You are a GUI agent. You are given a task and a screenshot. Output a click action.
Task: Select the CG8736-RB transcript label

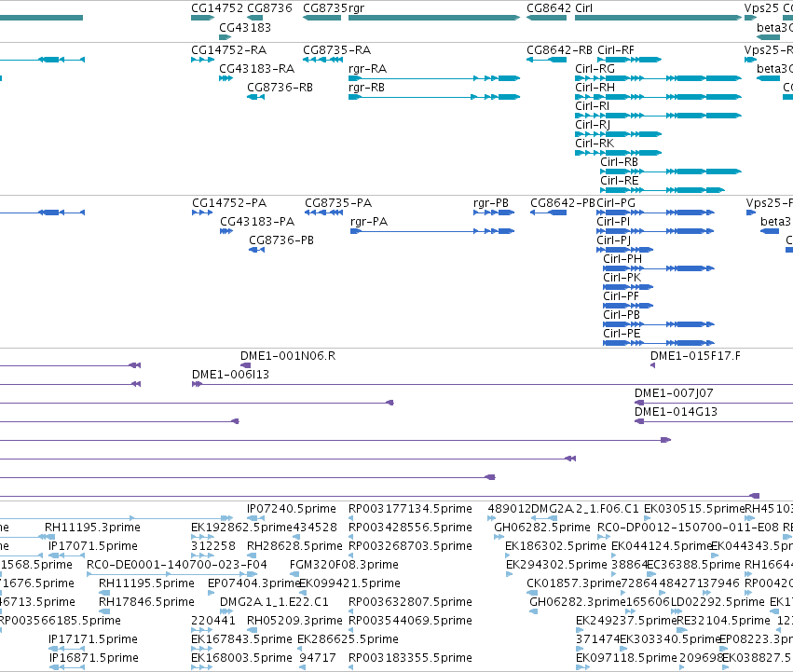280,88
